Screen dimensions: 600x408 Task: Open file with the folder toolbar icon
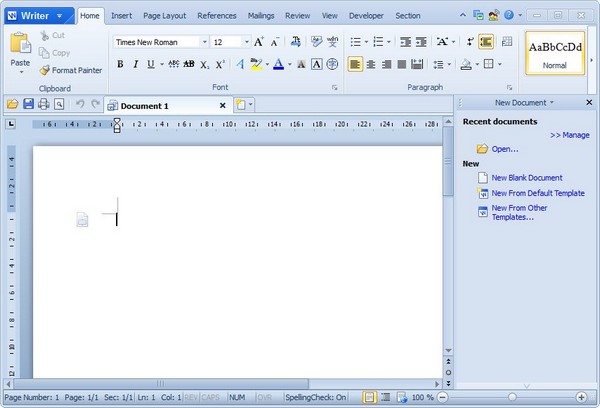pyautogui.click(x=12, y=104)
